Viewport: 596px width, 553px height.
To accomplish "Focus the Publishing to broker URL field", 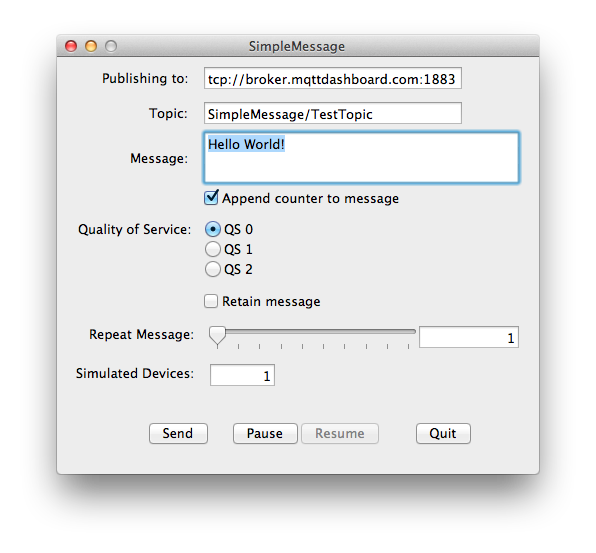I will (333, 78).
